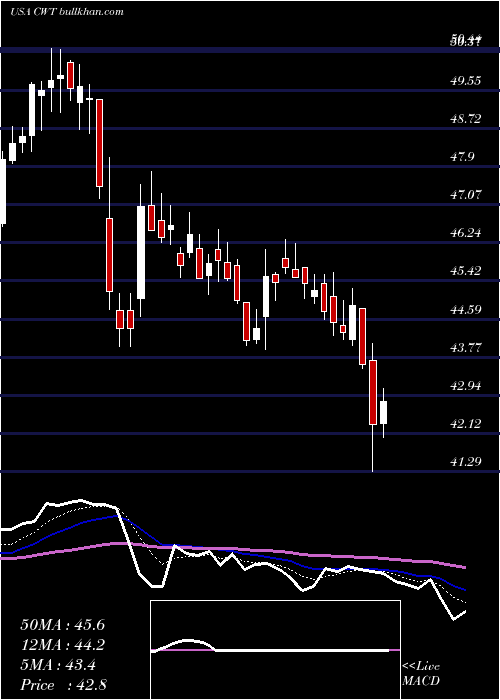The image size is (500, 700).
Task: Select the 47.07 price axis label
Action: point(466,195)
